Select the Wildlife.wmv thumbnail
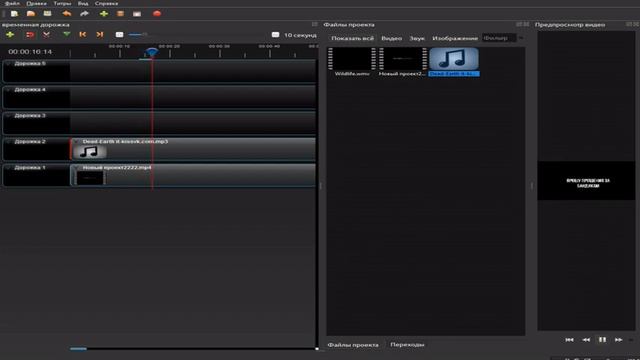640x360 pixels. click(x=352, y=59)
